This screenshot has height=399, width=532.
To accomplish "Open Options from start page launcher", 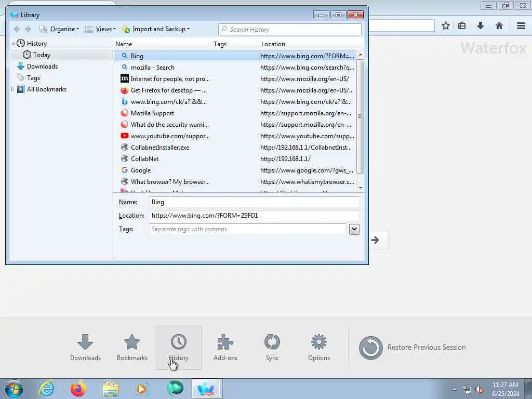I will tap(319, 348).
